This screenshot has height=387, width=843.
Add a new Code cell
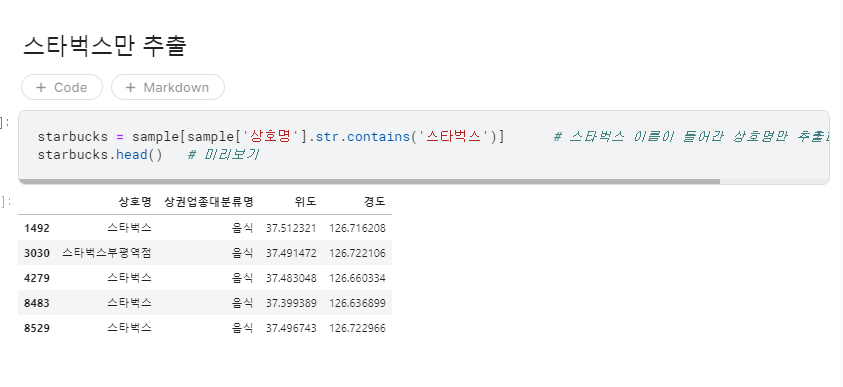pos(62,87)
